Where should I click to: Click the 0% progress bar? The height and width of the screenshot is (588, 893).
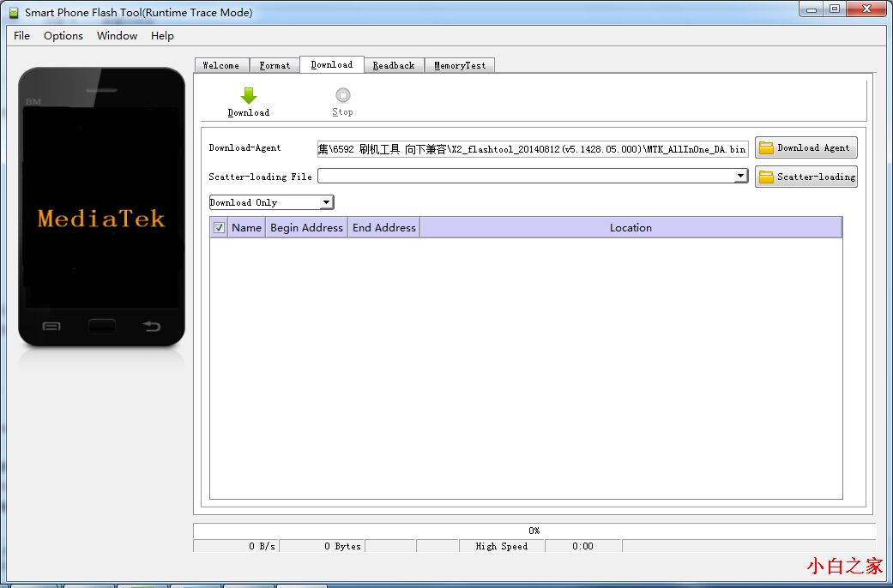pyautogui.click(x=534, y=531)
